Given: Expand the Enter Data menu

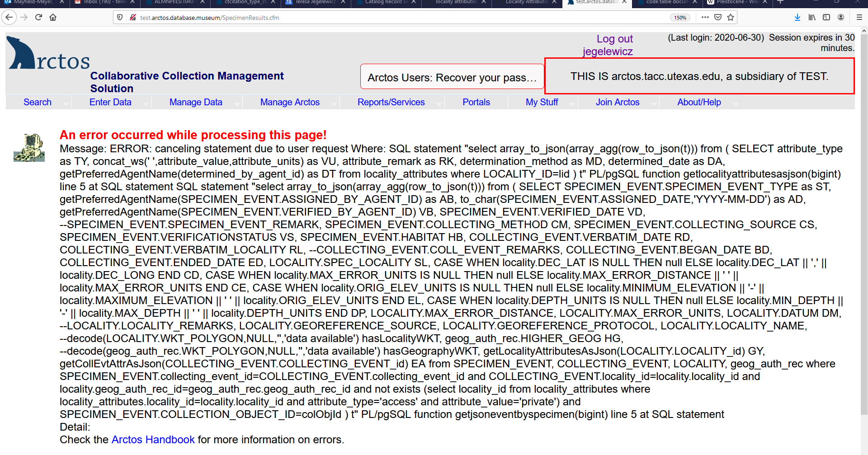Looking at the screenshot, I should click(110, 102).
